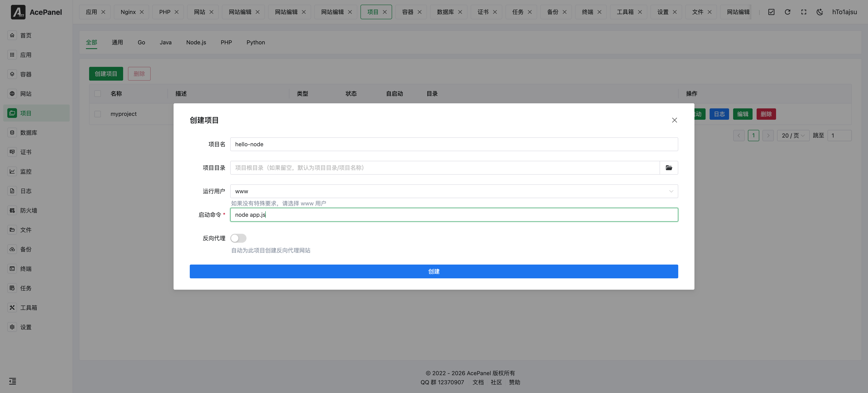
Task: Close the create project dialog
Action: [x=674, y=120]
